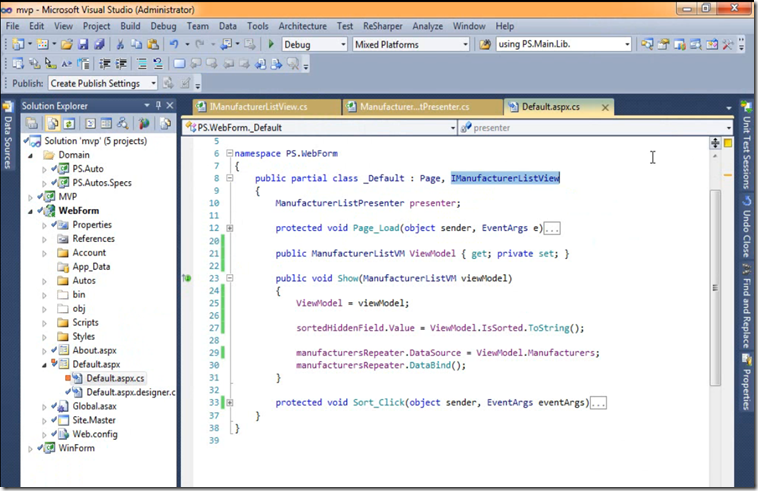Click the Uncomment Selected Lines icon
The image size is (758, 491).
[x=158, y=64]
